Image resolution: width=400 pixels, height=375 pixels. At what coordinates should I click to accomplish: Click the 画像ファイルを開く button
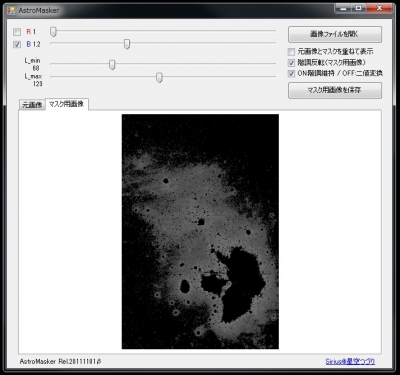(335, 34)
